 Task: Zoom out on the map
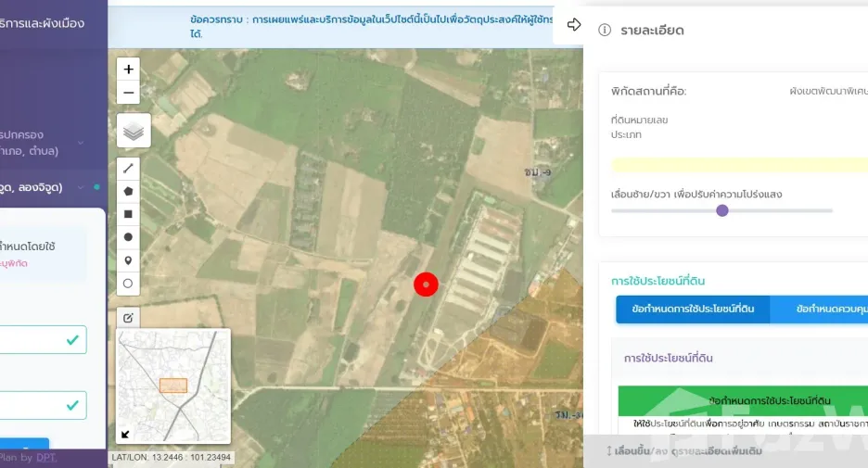(128, 93)
